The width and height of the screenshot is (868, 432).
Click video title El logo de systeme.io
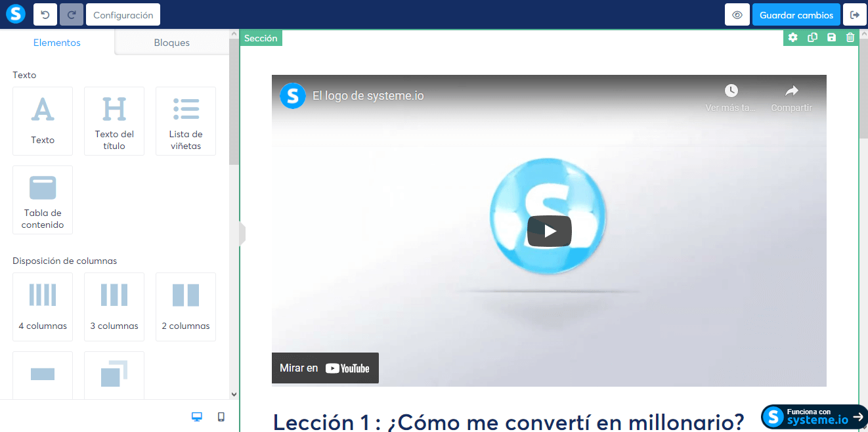(x=368, y=96)
